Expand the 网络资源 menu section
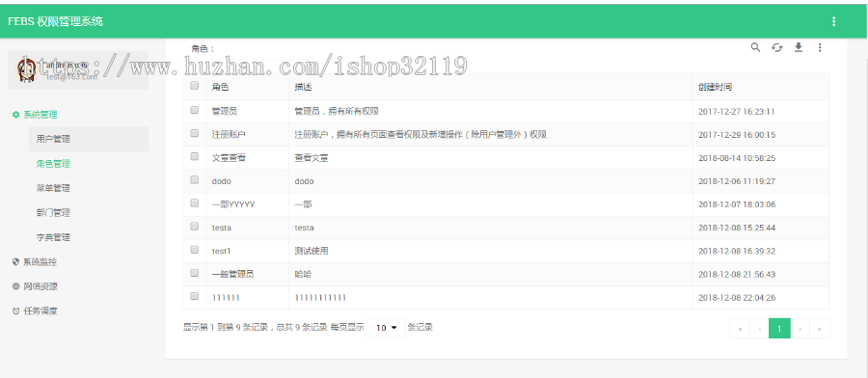Screen dimensions: 868x378 [x=40, y=286]
